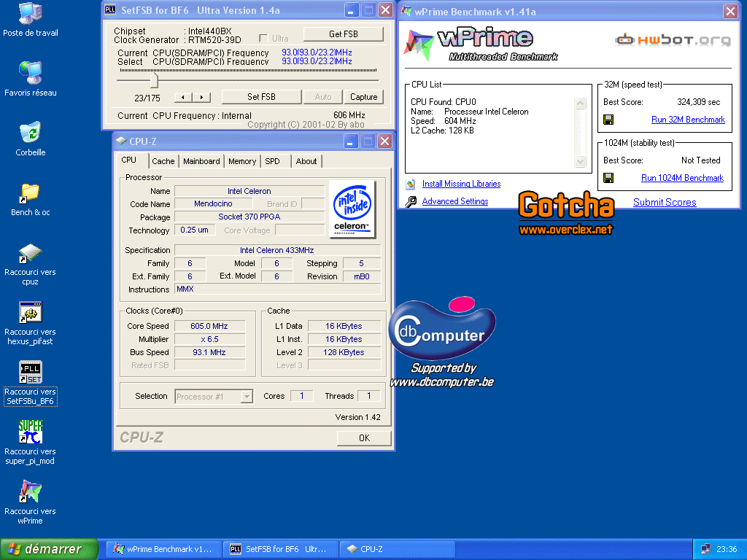747x560 pixels.
Task: Switch to CPU-Z taskbar button
Action: click(398, 549)
